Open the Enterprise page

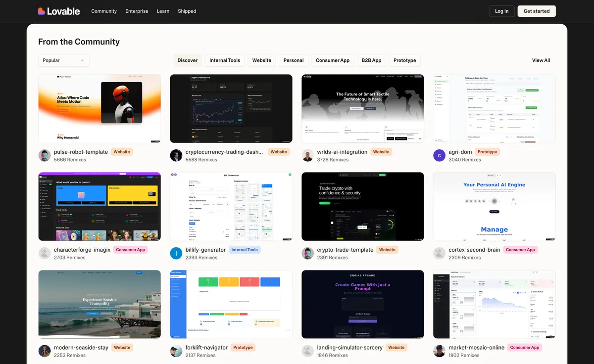click(137, 11)
